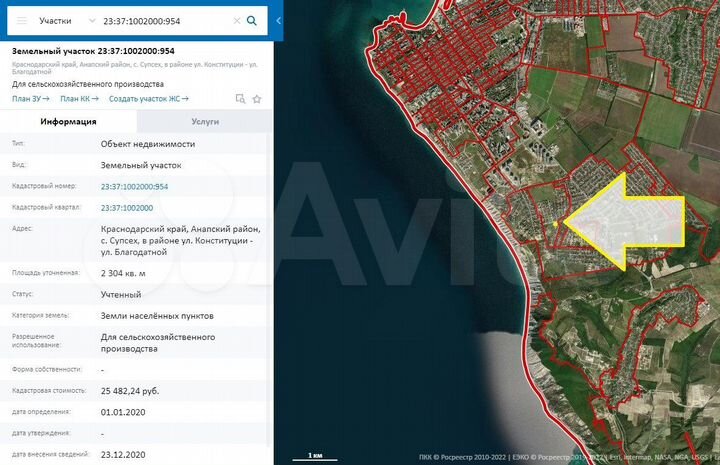Switch to the Информация tab

point(68,122)
